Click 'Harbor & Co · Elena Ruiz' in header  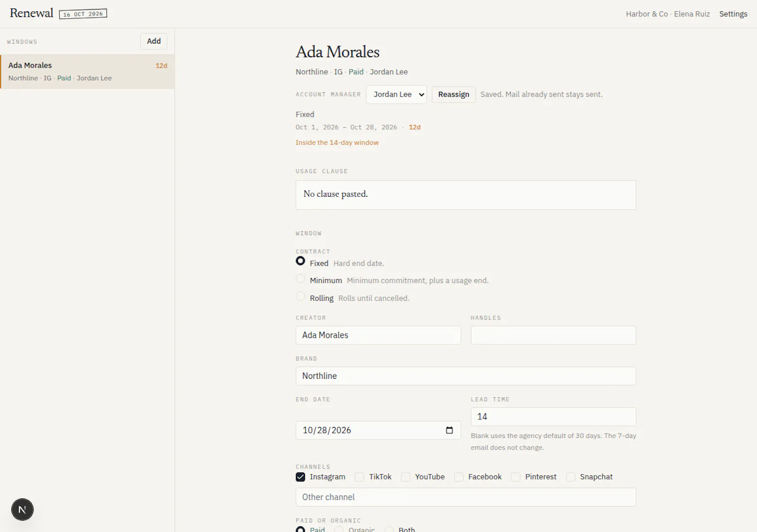click(668, 14)
